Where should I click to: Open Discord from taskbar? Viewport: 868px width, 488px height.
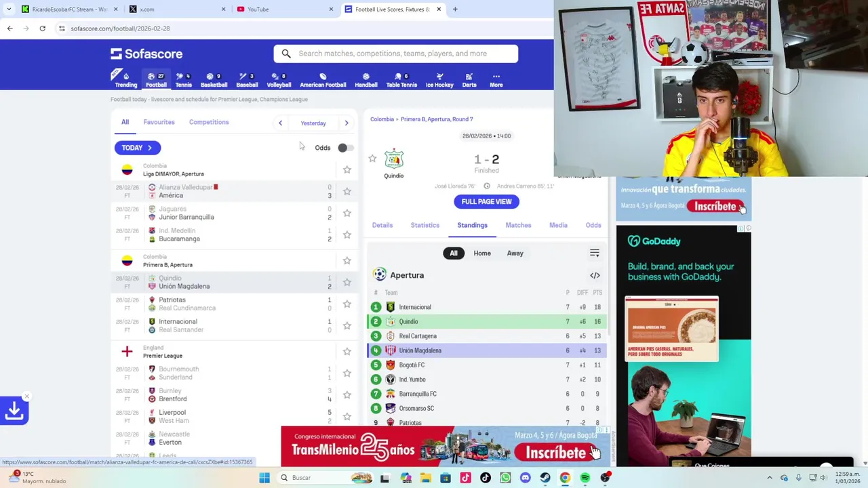click(x=525, y=478)
